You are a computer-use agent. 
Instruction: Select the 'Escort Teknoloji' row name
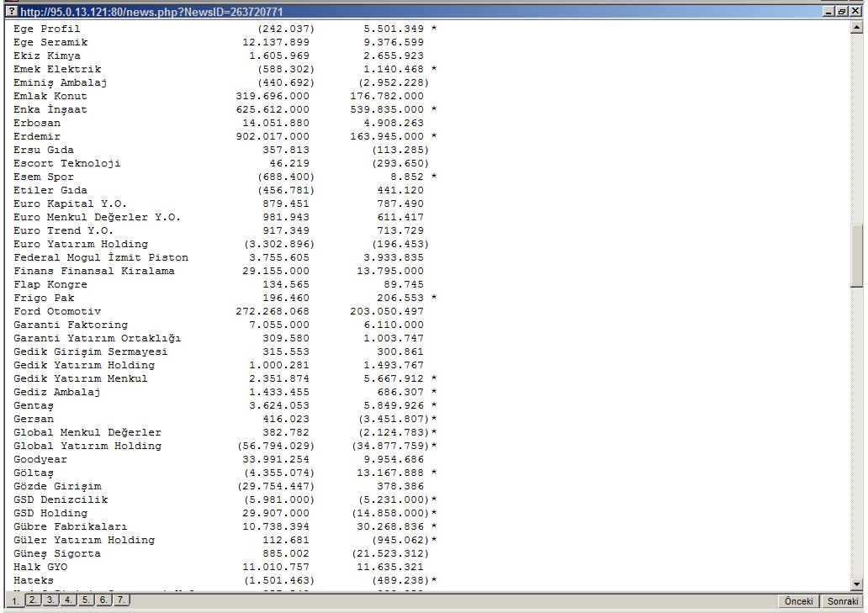point(67,163)
